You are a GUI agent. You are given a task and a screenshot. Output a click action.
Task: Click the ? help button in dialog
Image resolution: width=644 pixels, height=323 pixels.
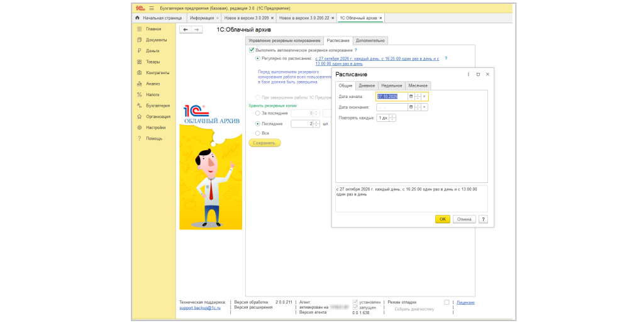coord(484,219)
